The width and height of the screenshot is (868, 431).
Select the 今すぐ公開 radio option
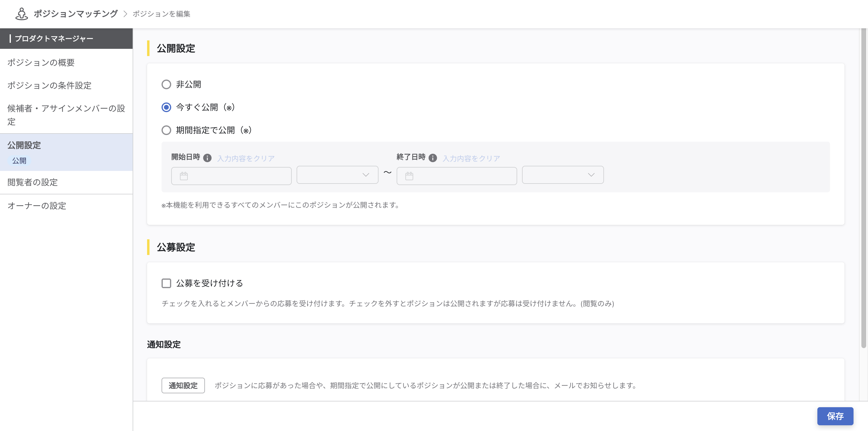[166, 108]
